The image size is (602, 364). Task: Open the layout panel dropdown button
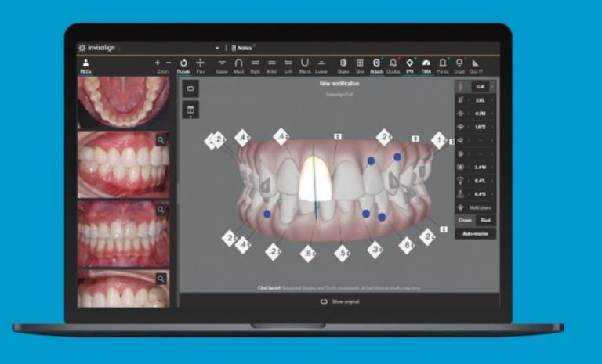190,110
